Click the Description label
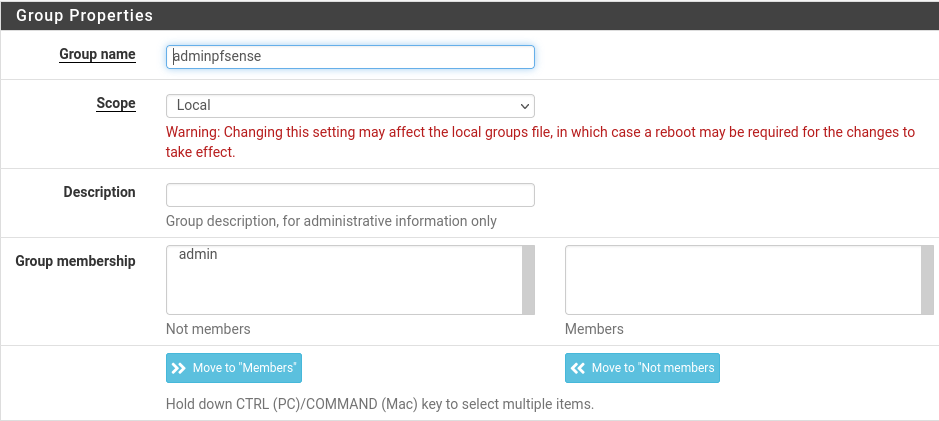Viewport: 939px width, 421px height. [x=99, y=192]
